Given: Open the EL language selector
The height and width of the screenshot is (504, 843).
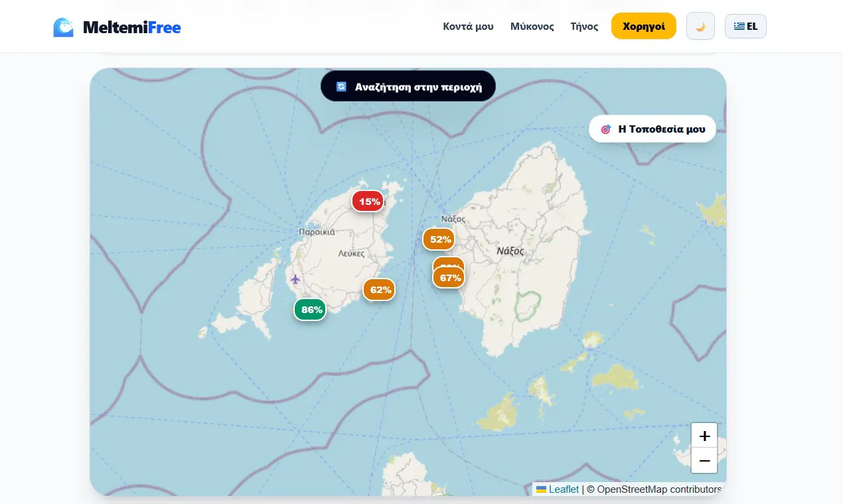Looking at the screenshot, I should coord(745,27).
